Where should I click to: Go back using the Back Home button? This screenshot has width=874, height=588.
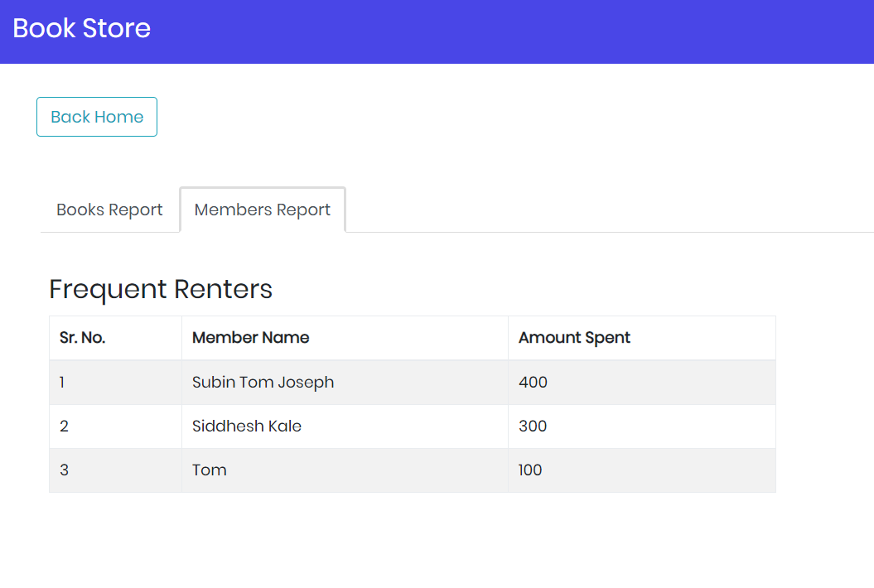[x=97, y=117]
